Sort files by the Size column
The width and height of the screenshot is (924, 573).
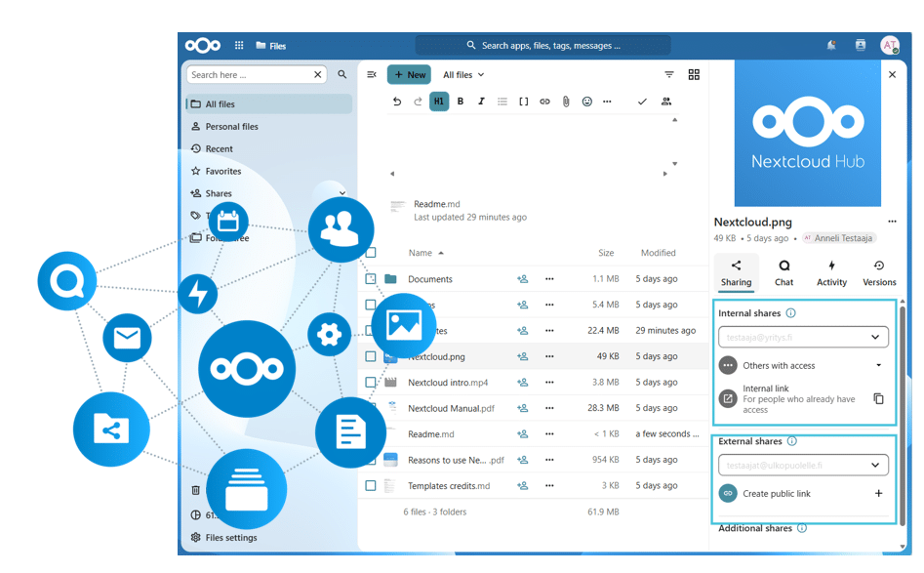pyautogui.click(x=606, y=253)
